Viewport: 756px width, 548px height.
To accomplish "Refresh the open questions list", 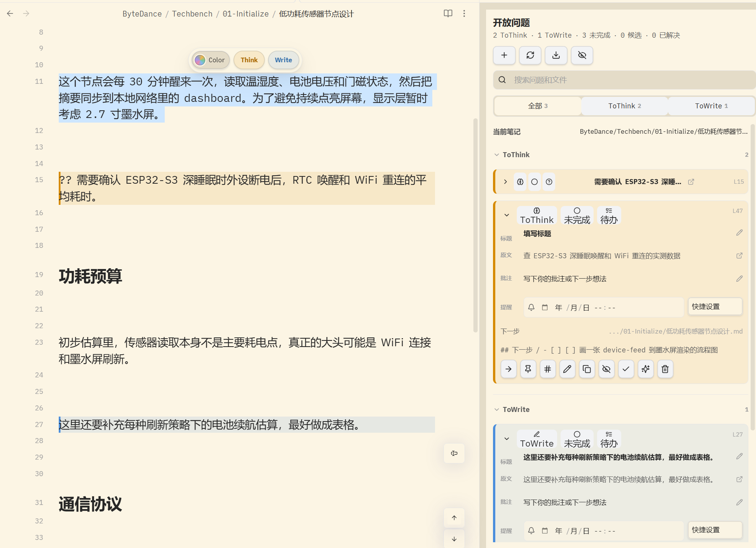I will point(530,55).
